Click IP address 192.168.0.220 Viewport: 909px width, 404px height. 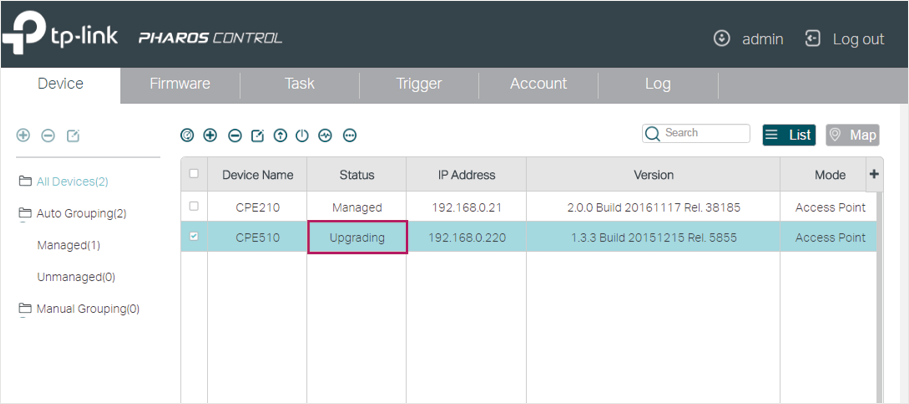pos(466,238)
